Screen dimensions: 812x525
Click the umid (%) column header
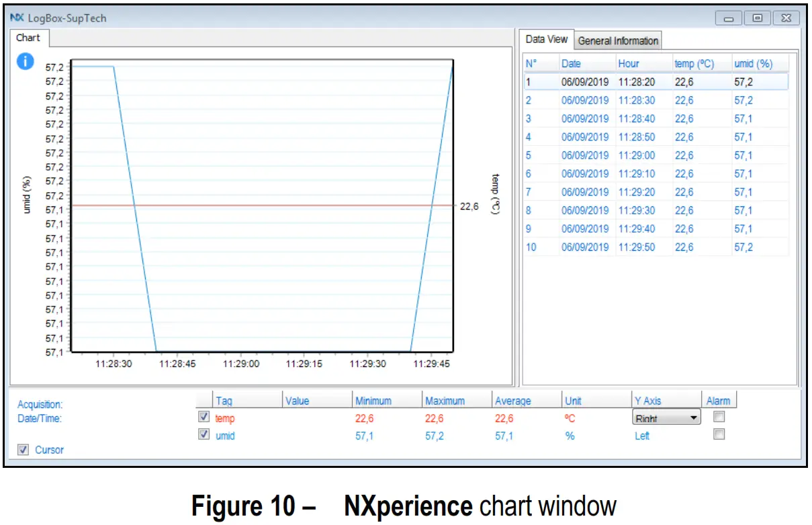760,64
